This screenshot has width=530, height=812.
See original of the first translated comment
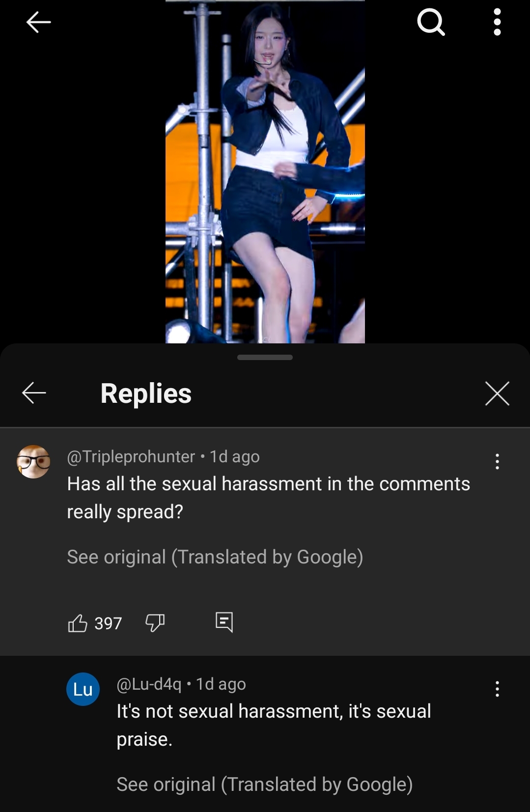pos(215,557)
